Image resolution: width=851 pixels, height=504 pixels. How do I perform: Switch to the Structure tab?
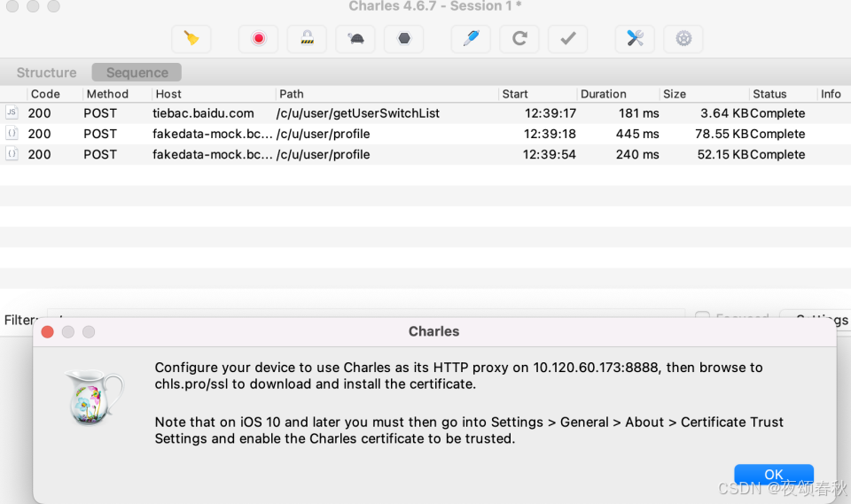pos(47,73)
